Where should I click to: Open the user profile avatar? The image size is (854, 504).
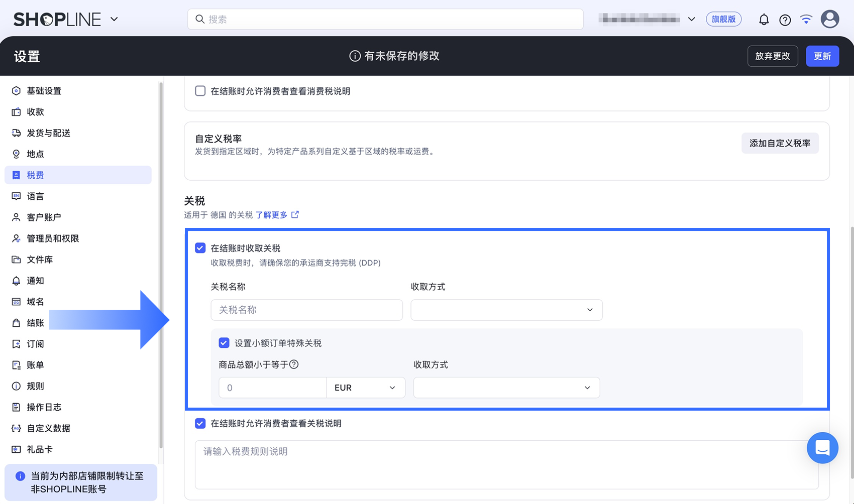(830, 19)
